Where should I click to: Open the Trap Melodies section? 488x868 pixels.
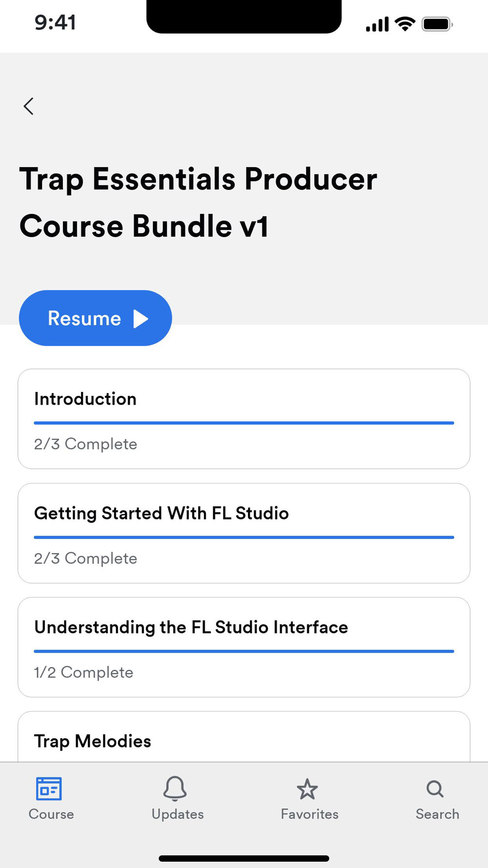(x=244, y=737)
